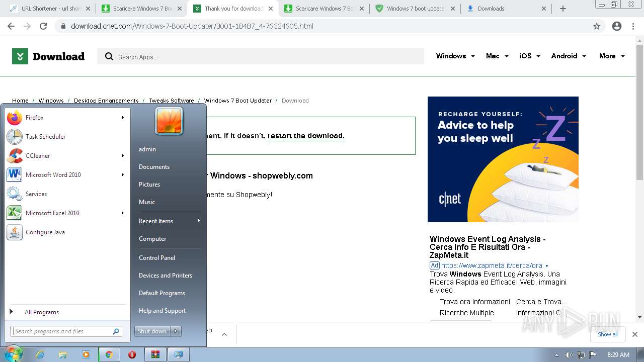644x362 pixels.
Task: Click the Shut down button
Action: pyautogui.click(x=152, y=331)
